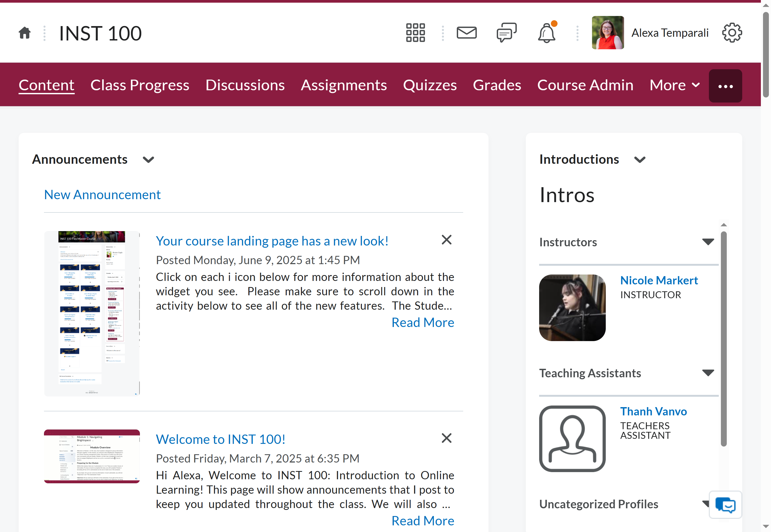The height and width of the screenshot is (532, 771).
Task: Open the Welcome announcement thumbnail image
Action: coord(92,456)
